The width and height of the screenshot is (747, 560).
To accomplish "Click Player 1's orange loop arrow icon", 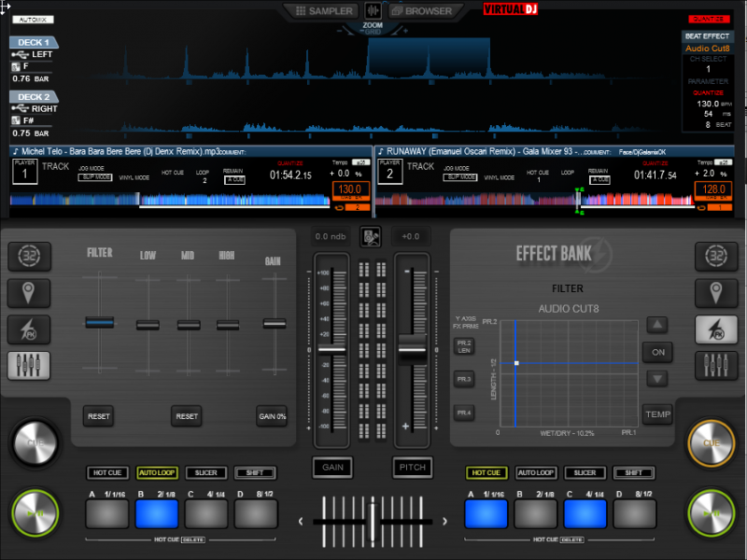I will click(339, 208).
